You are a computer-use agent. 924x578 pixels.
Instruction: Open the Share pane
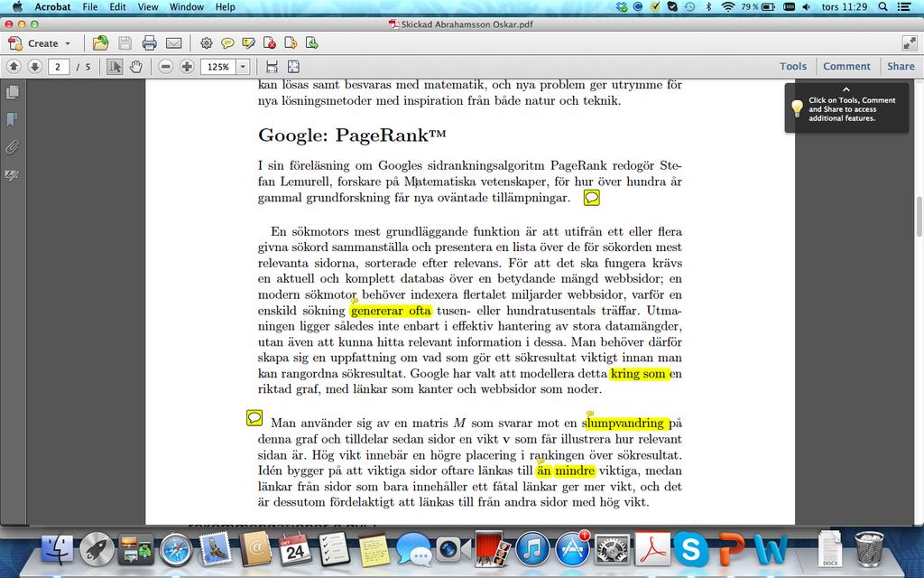coord(901,67)
